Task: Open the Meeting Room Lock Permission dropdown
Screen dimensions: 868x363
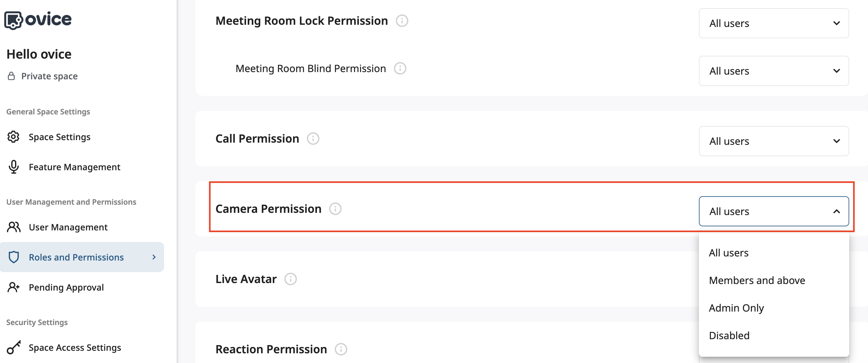Action: click(x=774, y=23)
